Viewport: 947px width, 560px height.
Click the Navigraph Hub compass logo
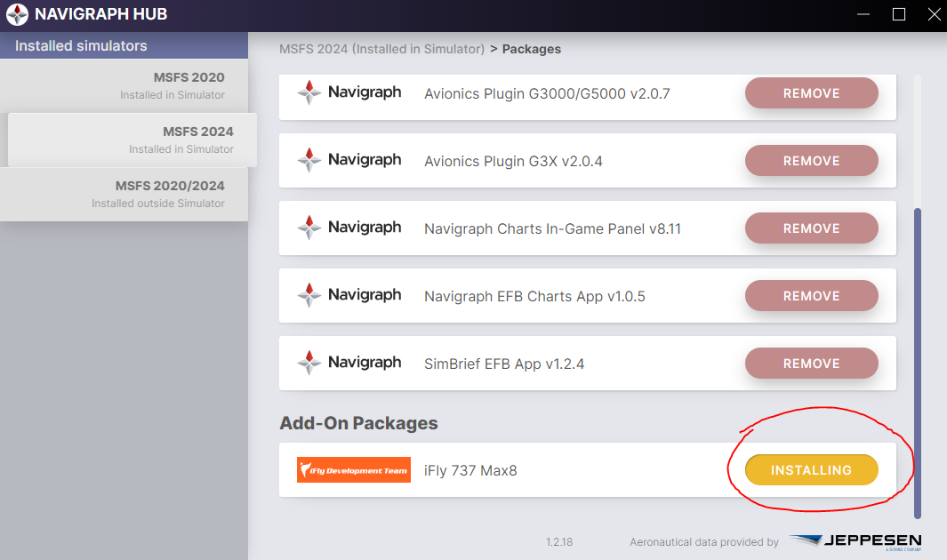pos(17,14)
